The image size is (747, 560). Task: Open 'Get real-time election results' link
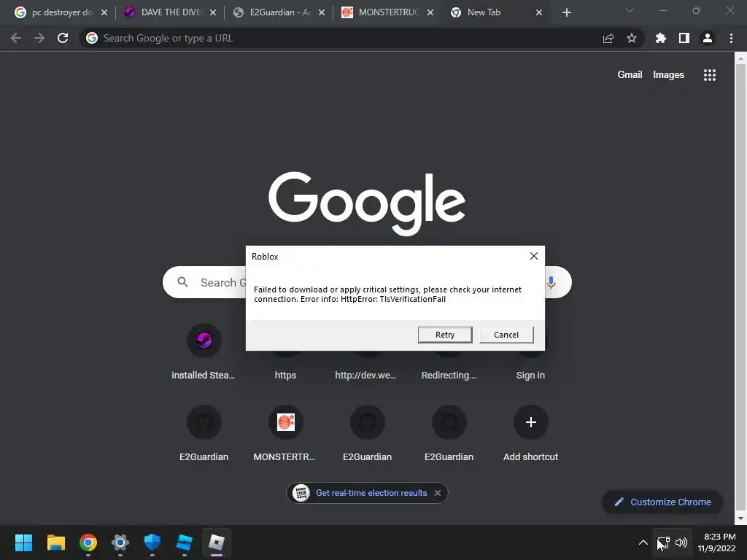coord(371,493)
